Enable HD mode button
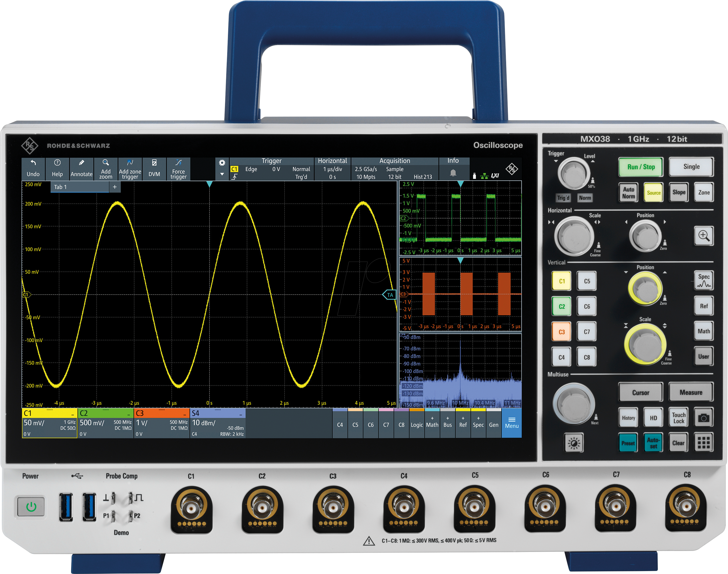Viewport: 728px width, 574px height. tap(653, 418)
